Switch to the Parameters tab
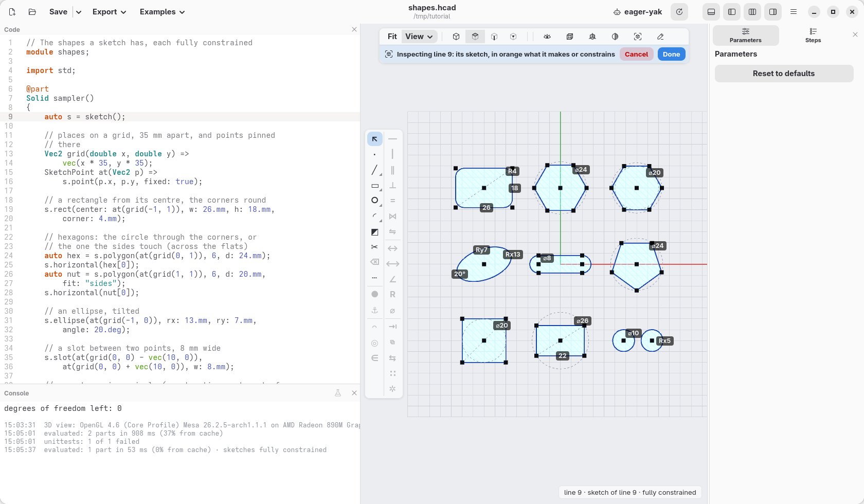This screenshot has height=504, width=864. click(746, 35)
